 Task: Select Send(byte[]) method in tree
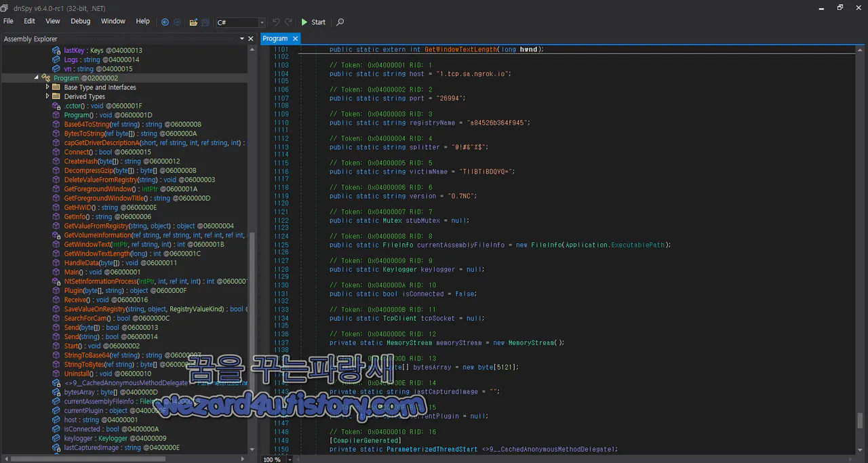click(111, 327)
